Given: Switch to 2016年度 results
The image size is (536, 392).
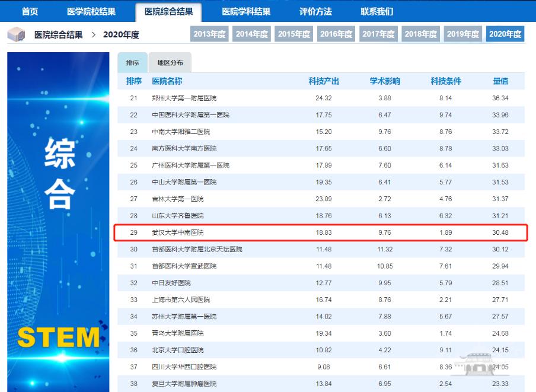Looking at the screenshot, I should pos(336,34).
